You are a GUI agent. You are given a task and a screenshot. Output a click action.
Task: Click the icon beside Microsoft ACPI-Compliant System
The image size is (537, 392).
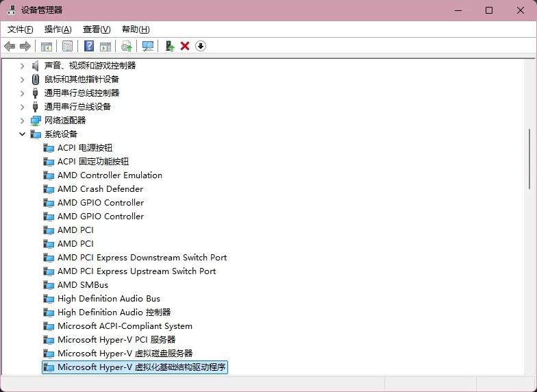(x=49, y=326)
